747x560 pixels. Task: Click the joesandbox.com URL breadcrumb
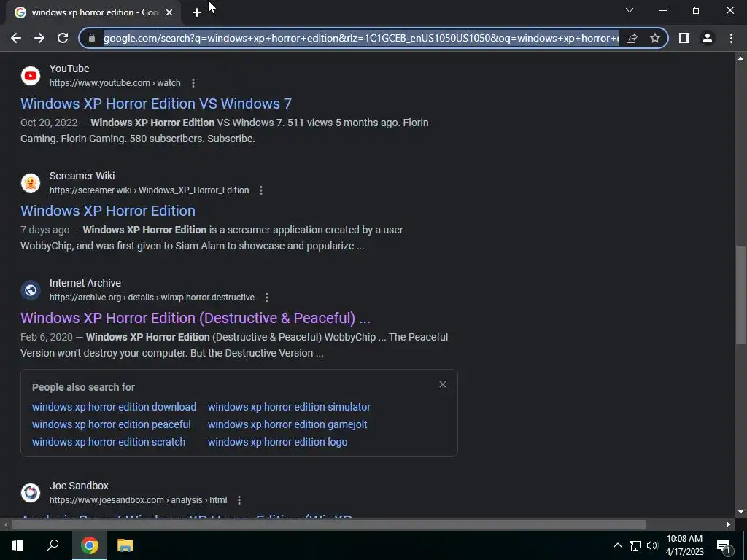tap(138, 500)
